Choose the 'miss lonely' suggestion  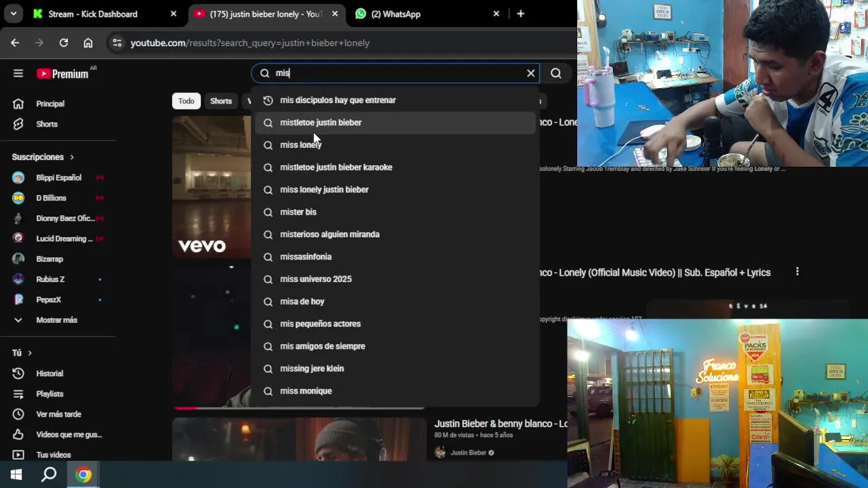(x=395, y=145)
